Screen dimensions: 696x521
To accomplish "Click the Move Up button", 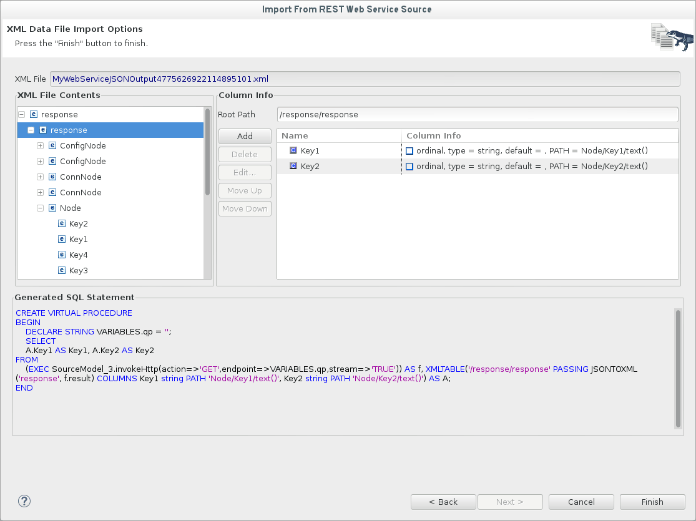I will pyautogui.click(x=245, y=190).
